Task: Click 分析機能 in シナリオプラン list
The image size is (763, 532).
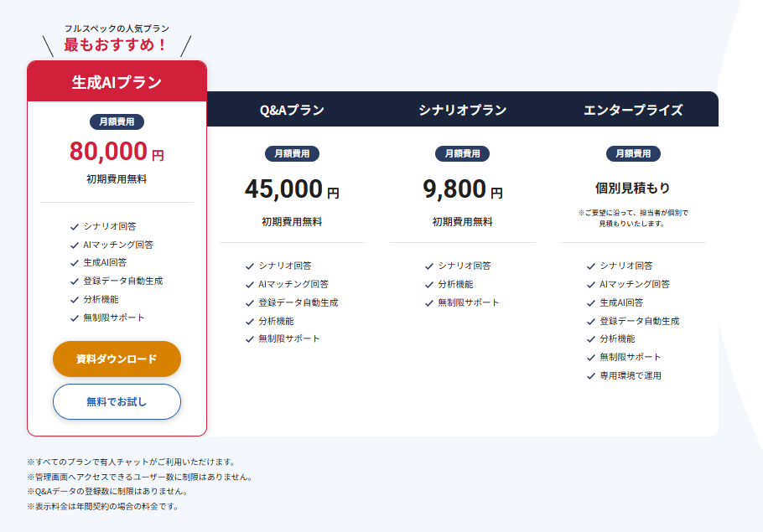Action: click(x=455, y=284)
